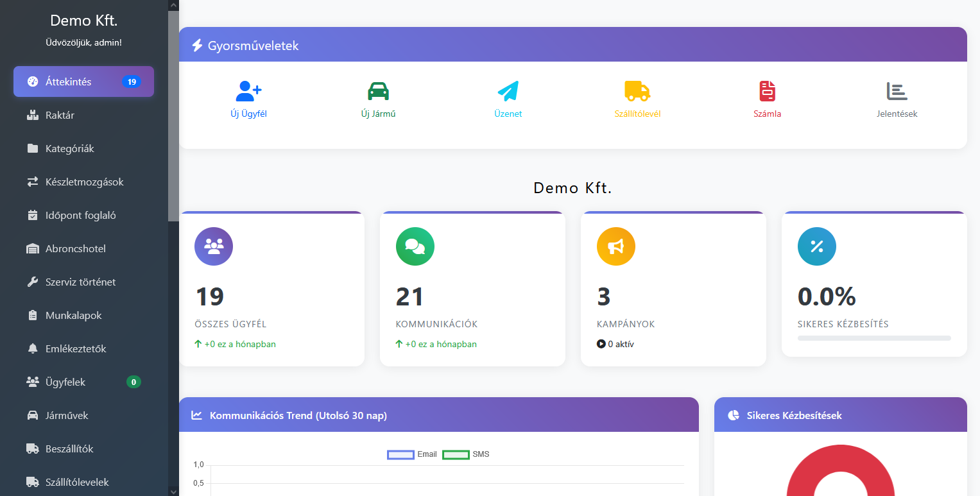This screenshot has width=980, height=496.
Task: Select the Abroncshotel sidebar icon
Action: click(x=33, y=248)
